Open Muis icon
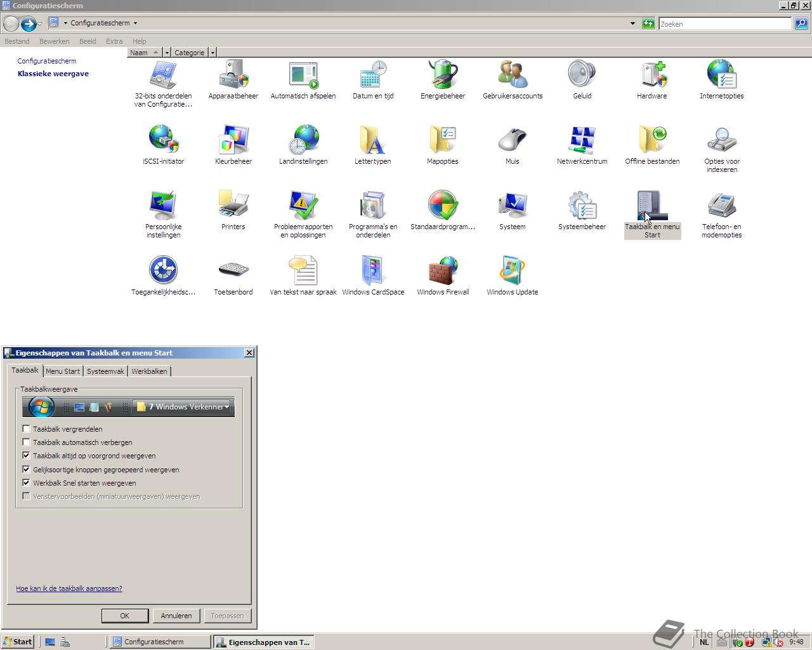Screen dimensions: 812x650 click(x=513, y=140)
